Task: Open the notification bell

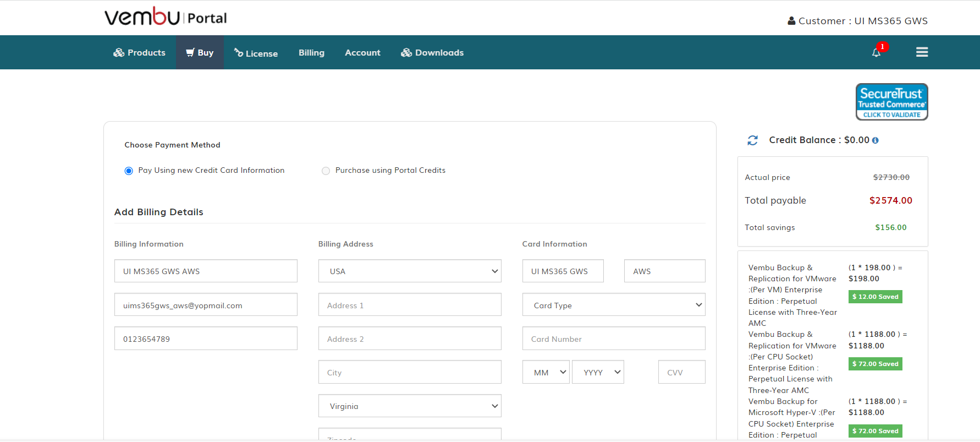Action: tap(877, 52)
